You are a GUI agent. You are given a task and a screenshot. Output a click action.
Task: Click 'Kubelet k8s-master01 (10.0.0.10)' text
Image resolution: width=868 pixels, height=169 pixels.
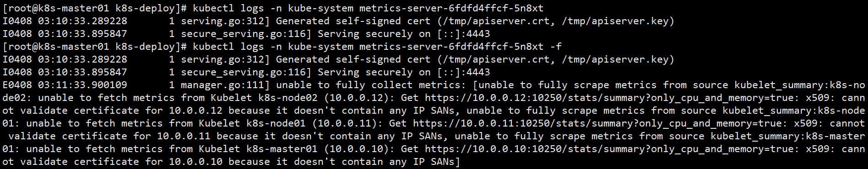(293, 149)
